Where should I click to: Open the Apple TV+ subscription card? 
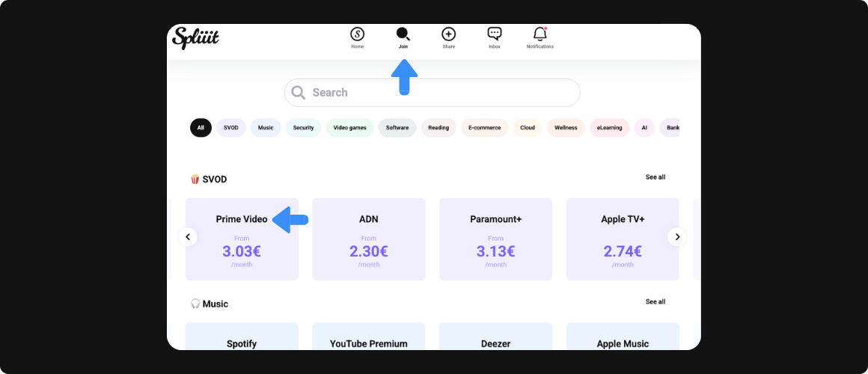pyautogui.click(x=623, y=239)
